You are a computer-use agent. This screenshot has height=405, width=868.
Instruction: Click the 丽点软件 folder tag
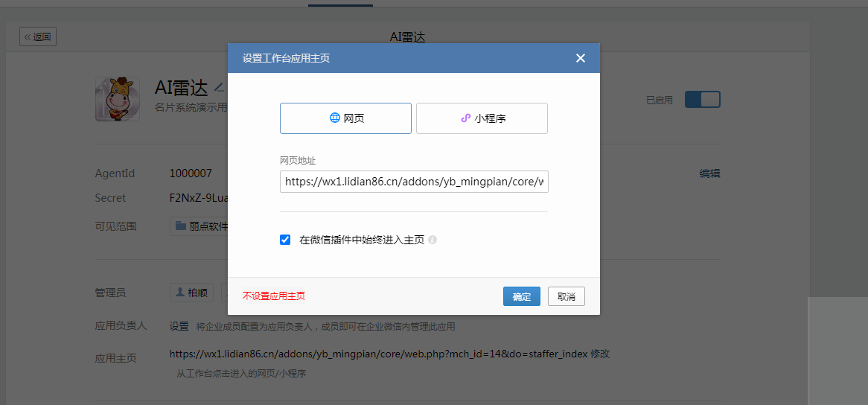(x=200, y=226)
